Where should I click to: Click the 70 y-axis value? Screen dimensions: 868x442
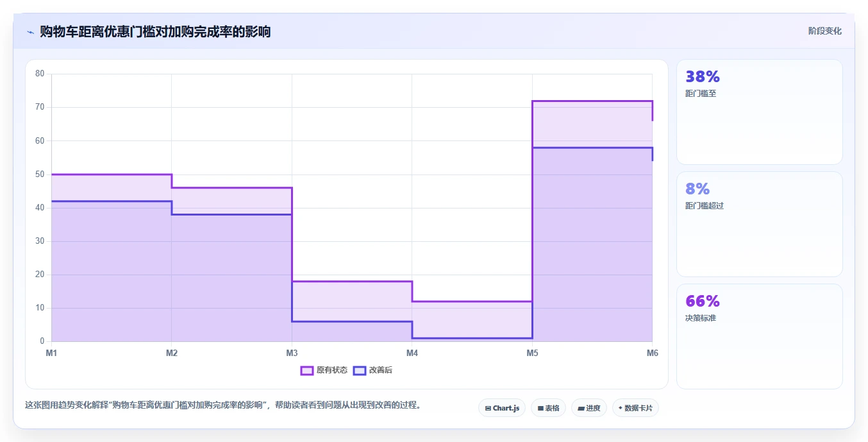40,107
